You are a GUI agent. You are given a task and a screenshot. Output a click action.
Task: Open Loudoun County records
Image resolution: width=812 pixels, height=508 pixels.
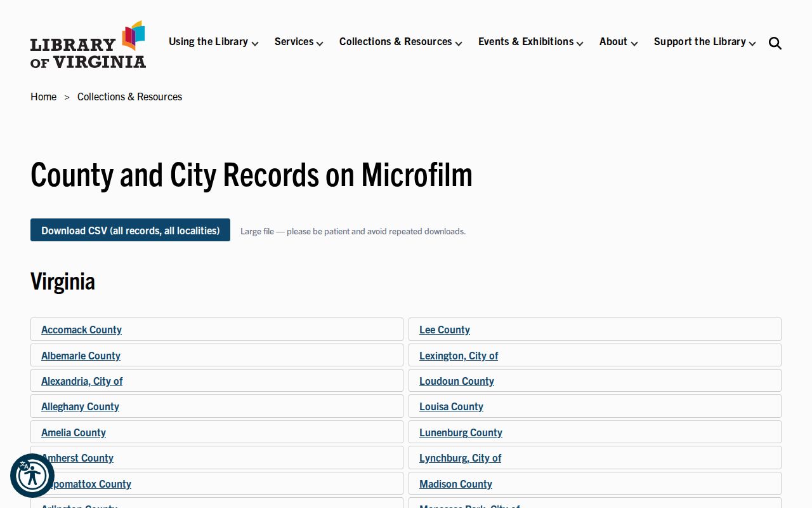point(457,381)
